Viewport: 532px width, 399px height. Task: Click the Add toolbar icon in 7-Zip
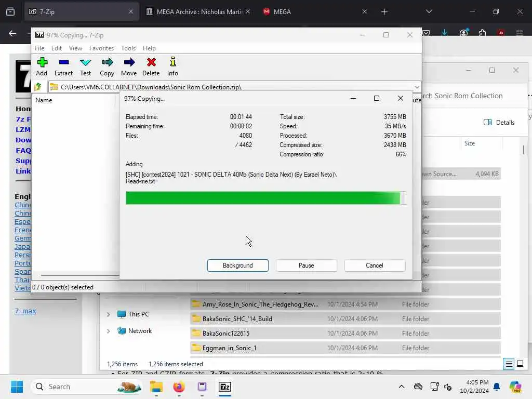42,67
